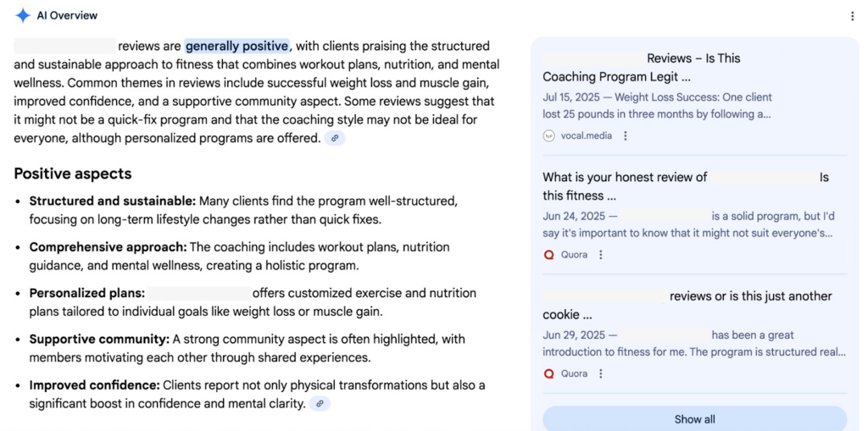Image resolution: width=868 pixels, height=431 pixels.
Task: Click the AI Overview sparkle icon
Action: click(23, 15)
